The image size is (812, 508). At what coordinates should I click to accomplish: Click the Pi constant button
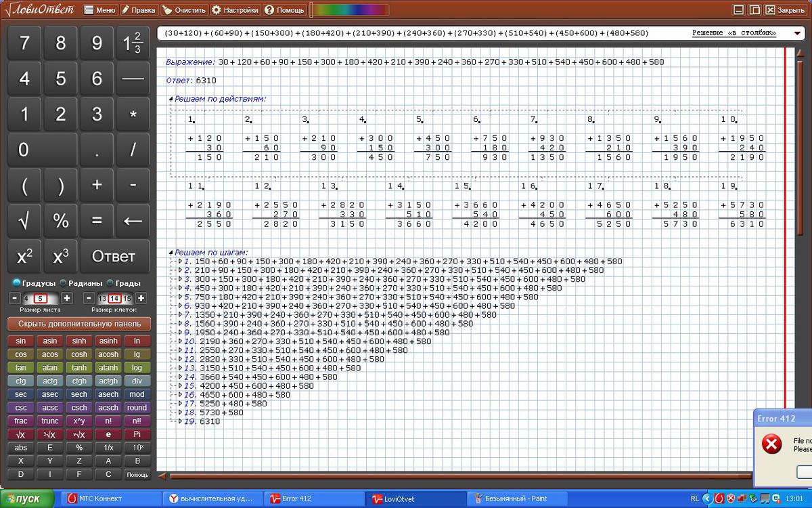pyautogui.click(x=137, y=435)
